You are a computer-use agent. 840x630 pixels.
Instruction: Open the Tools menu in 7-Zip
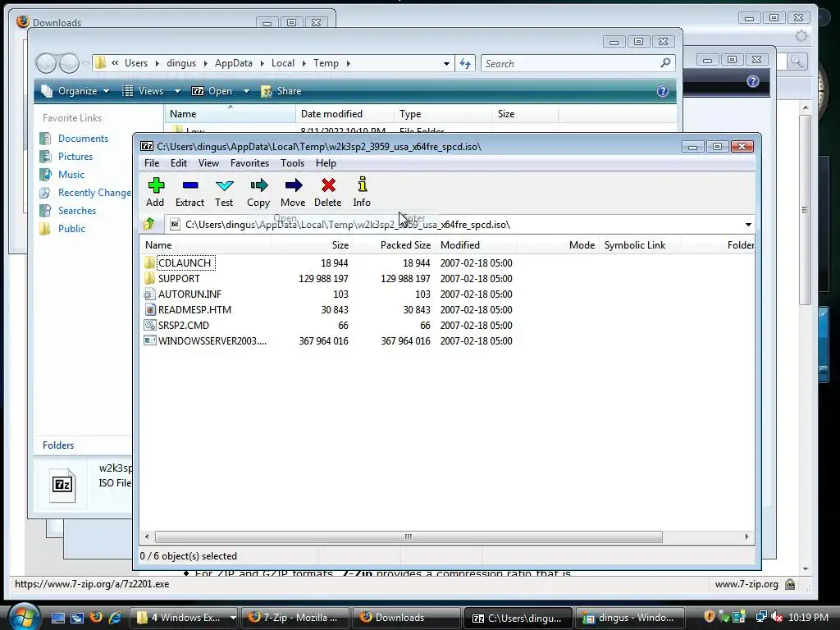[x=293, y=163]
